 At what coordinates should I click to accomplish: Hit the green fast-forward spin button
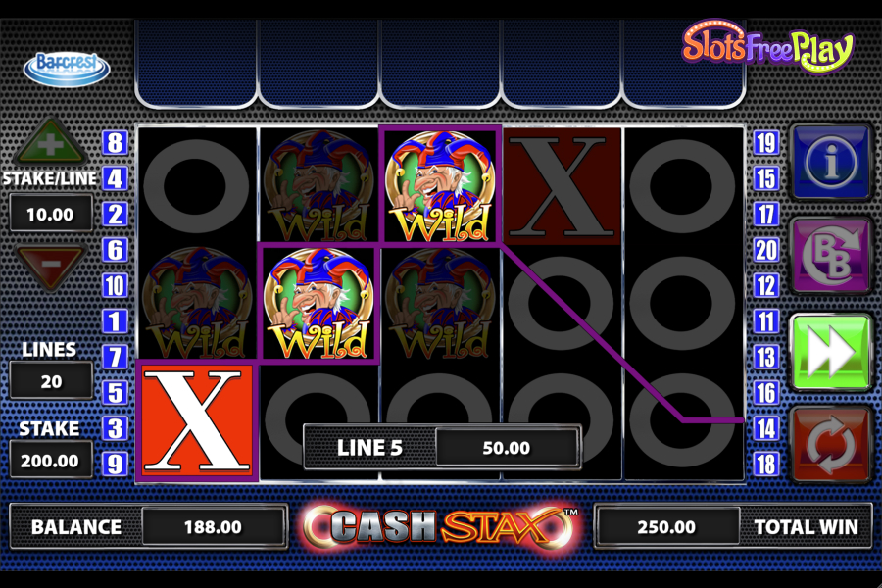(x=831, y=352)
